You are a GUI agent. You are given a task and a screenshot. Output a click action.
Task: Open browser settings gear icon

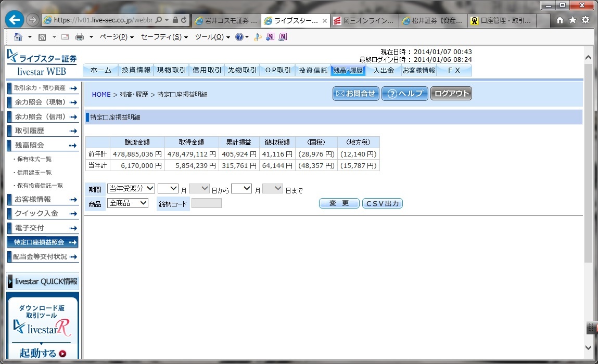586,20
